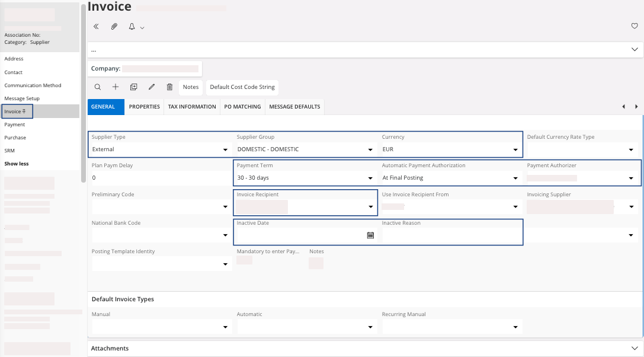The image size is (644, 357).
Task: Toggle the Mandatory to enter Pay... switch
Action: pos(244,260)
